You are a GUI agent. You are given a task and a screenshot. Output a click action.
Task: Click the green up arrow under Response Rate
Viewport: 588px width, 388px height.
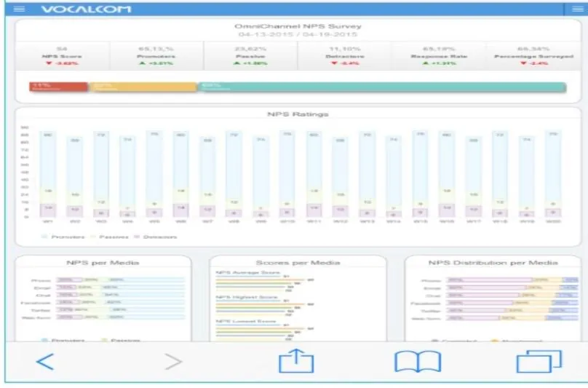pos(425,63)
